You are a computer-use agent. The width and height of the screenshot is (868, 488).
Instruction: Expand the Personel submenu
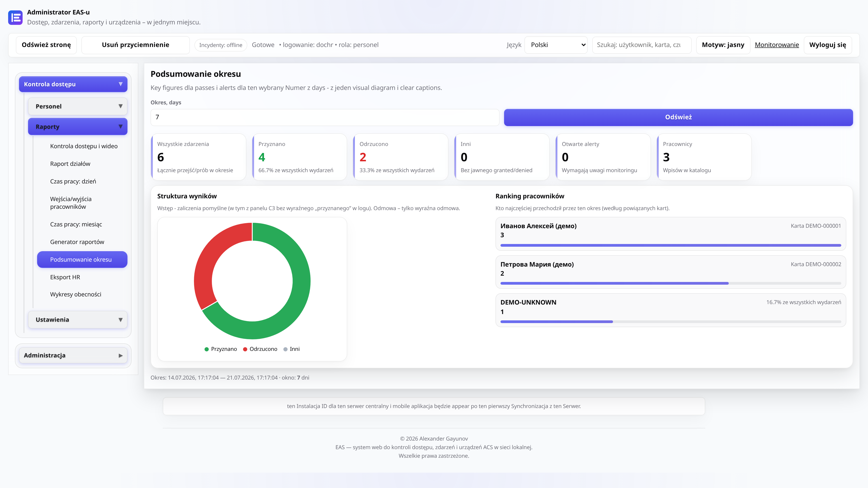pos(78,106)
